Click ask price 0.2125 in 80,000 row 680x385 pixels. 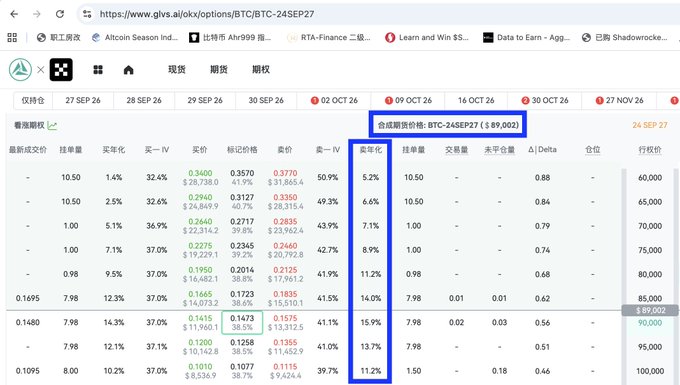285,270
